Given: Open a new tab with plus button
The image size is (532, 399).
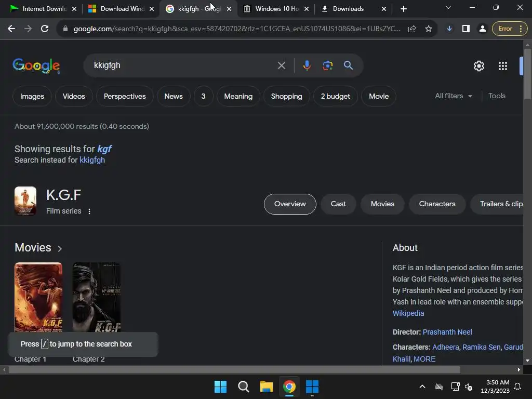Looking at the screenshot, I should click(403, 9).
